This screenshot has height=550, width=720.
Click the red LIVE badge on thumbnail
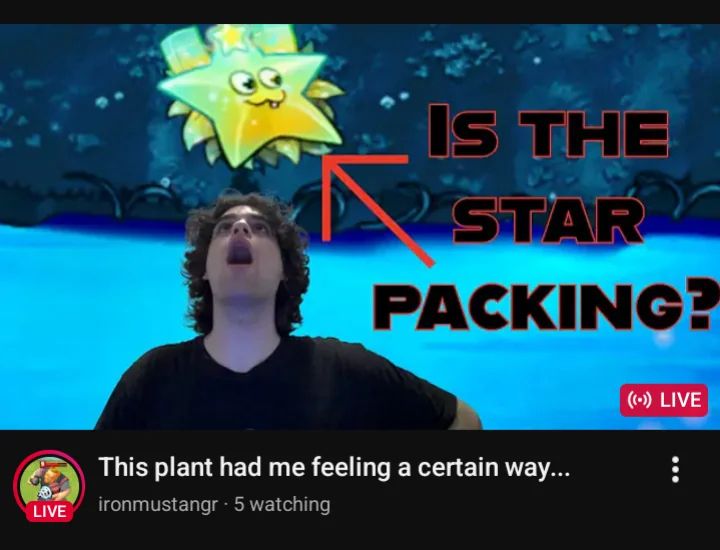tap(664, 400)
